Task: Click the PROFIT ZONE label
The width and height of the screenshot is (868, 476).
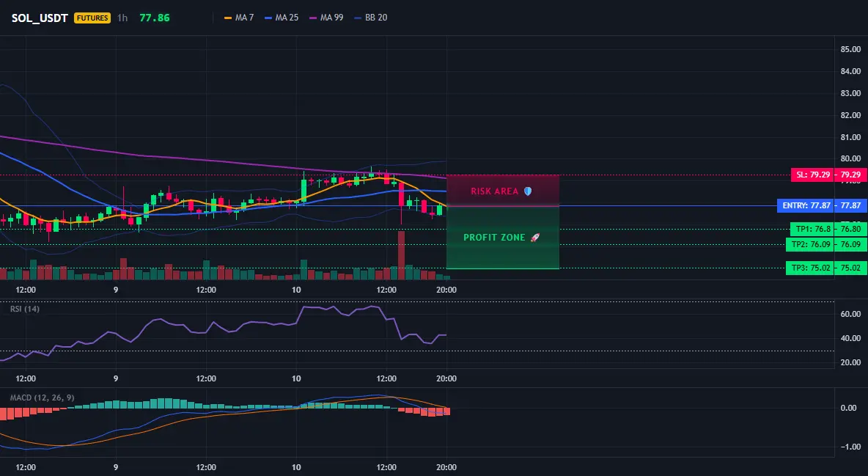Action: pos(494,237)
